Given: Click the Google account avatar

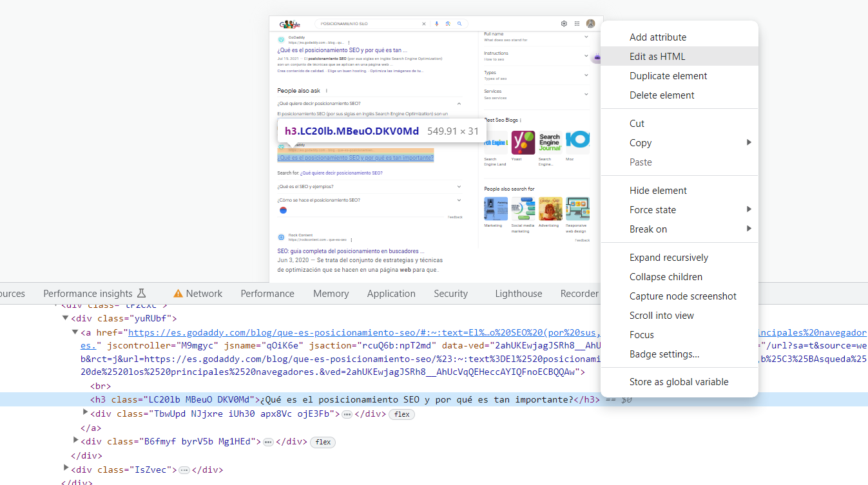Looking at the screenshot, I should pos(590,24).
